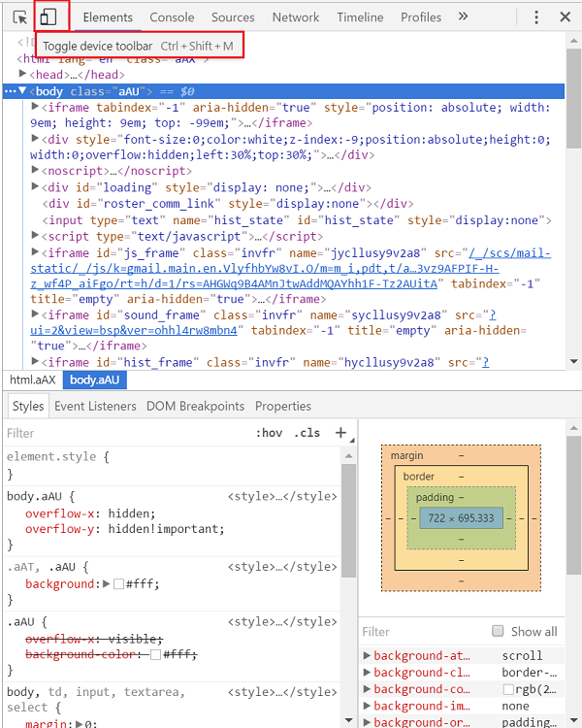The height and width of the screenshot is (728, 582).
Task: Open the Event Listeners tab
Action: pyautogui.click(x=95, y=407)
